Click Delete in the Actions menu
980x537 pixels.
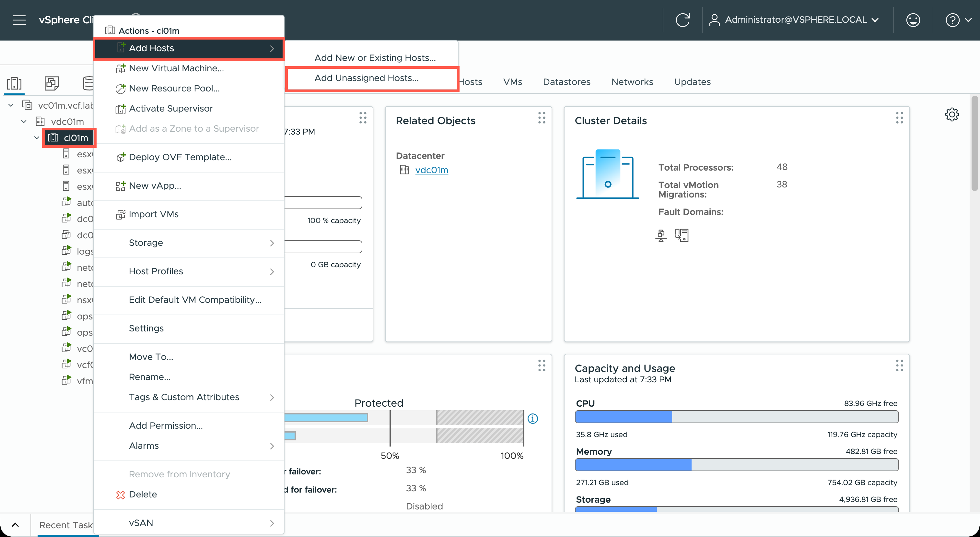point(143,495)
